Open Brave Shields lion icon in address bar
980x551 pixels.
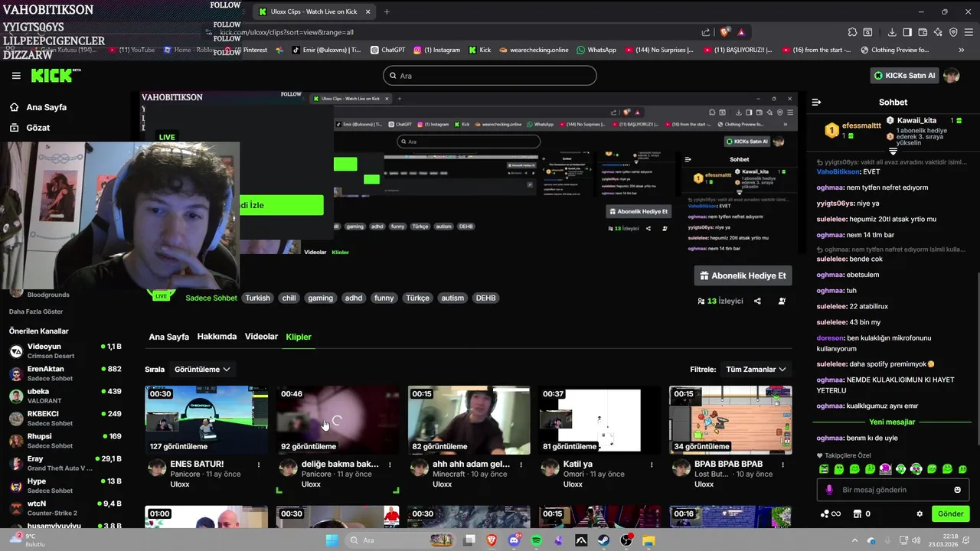(x=724, y=32)
